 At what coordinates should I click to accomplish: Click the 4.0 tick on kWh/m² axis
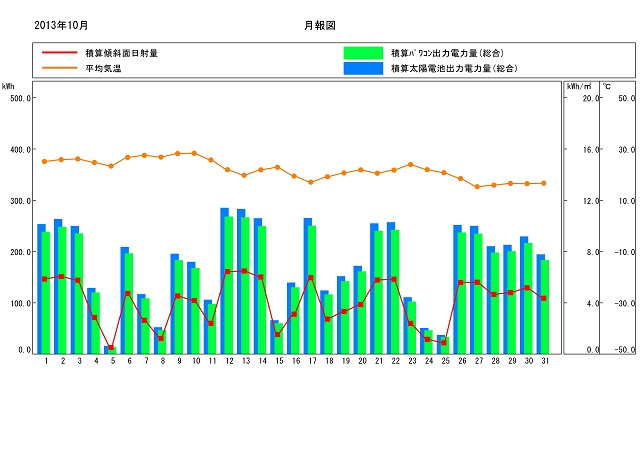pos(593,303)
